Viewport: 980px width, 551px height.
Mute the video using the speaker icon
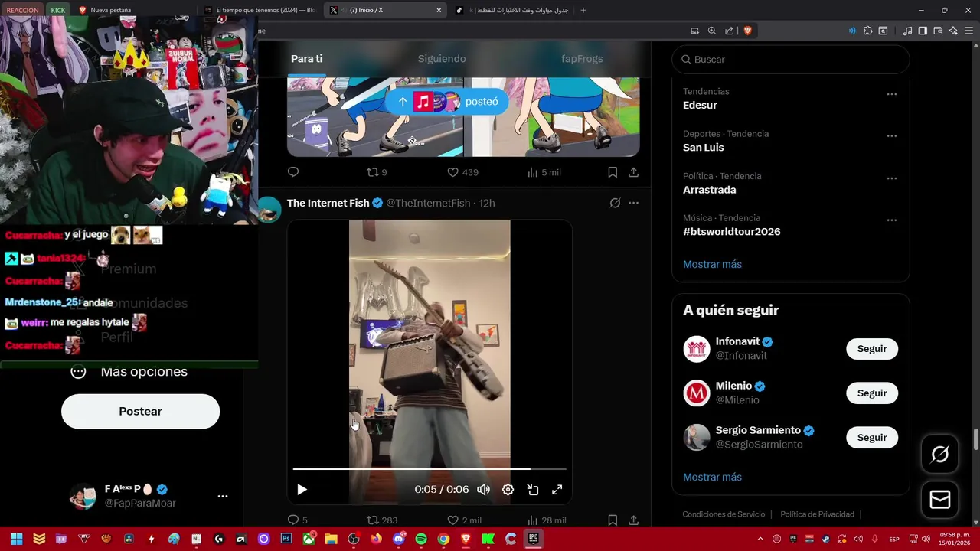pos(484,490)
